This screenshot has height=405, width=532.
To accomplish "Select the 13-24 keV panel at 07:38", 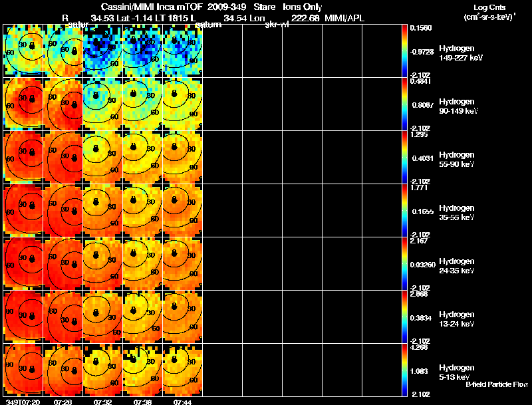I will [143, 317].
